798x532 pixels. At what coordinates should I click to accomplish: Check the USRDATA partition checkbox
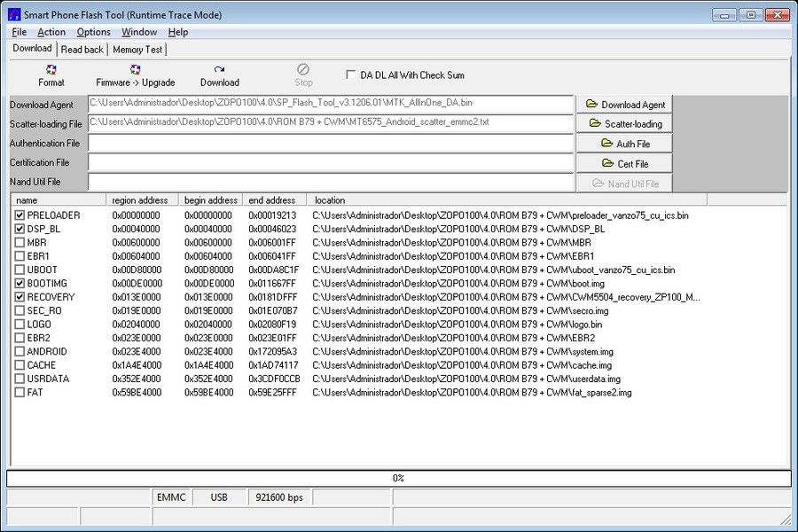point(20,379)
